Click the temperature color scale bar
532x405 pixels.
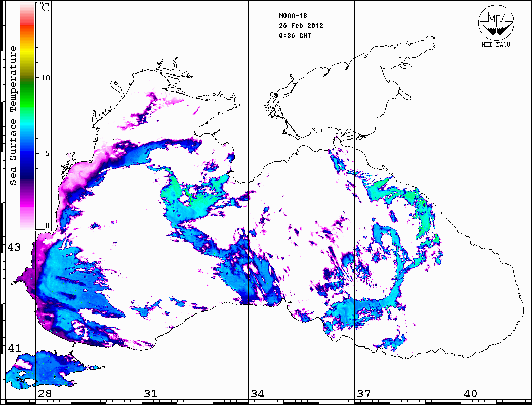coord(27,116)
